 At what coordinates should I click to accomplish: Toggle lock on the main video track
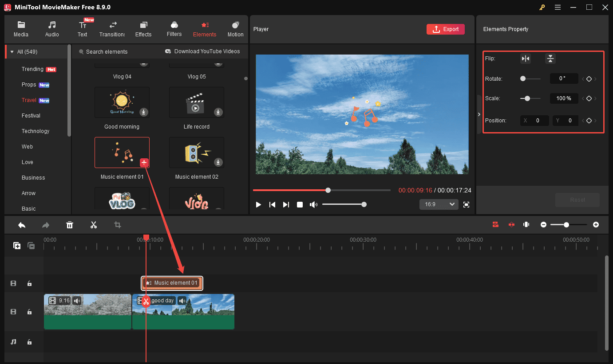29,312
